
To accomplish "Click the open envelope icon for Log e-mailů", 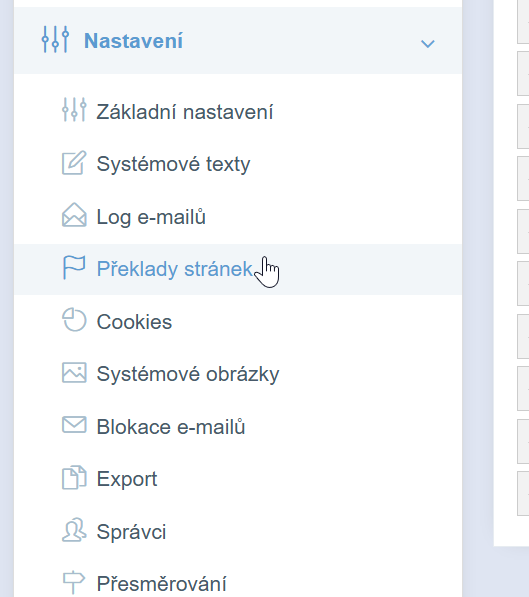I will pyautogui.click(x=74, y=215).
